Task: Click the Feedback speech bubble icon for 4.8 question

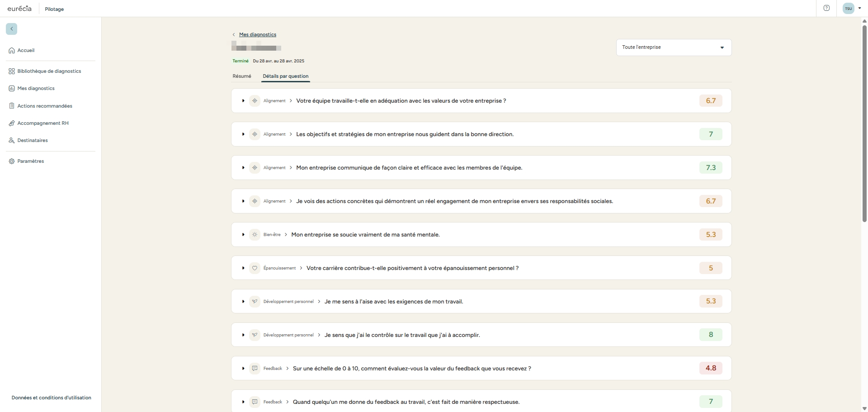Action: [x=255, y=369]
